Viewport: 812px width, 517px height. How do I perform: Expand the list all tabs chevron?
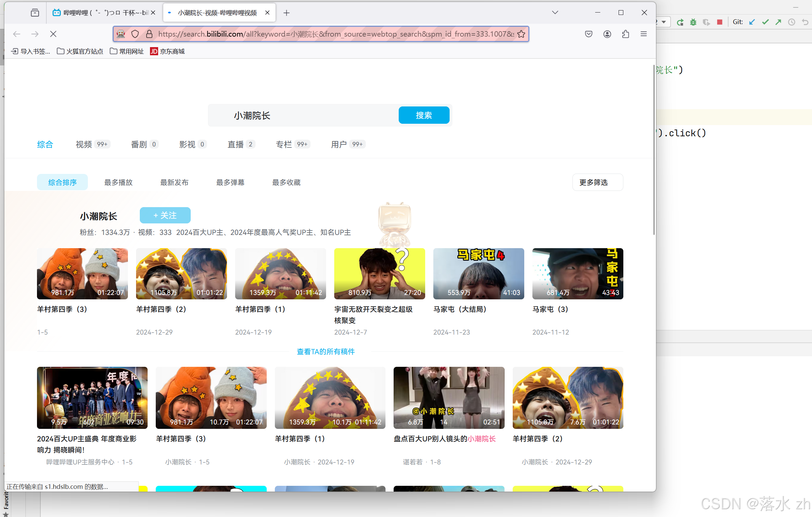point(555,13)
